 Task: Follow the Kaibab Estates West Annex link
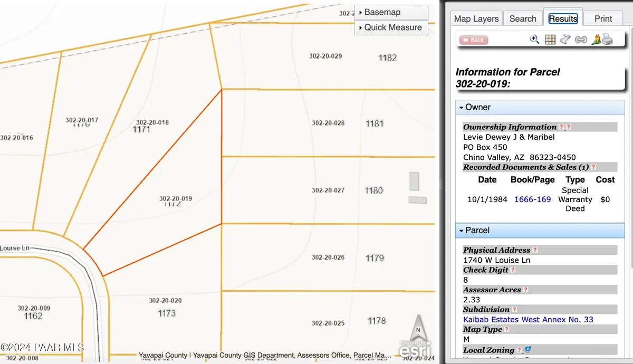tap(527, 319)
